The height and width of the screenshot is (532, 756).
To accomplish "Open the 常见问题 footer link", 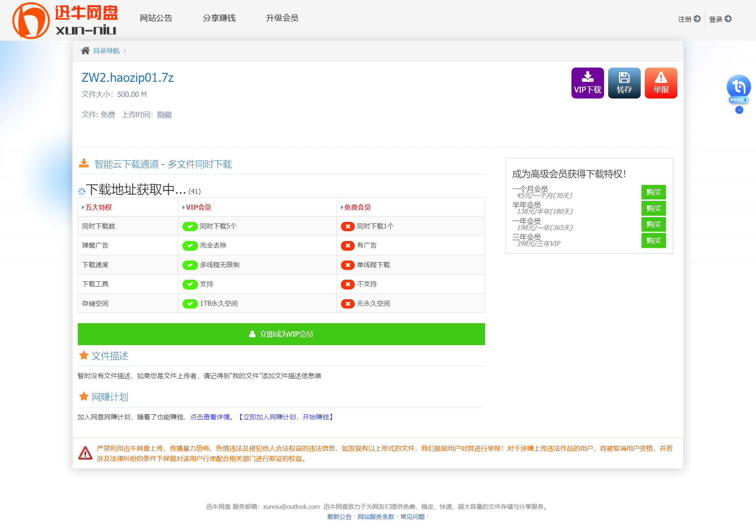I will coord(413,517).
